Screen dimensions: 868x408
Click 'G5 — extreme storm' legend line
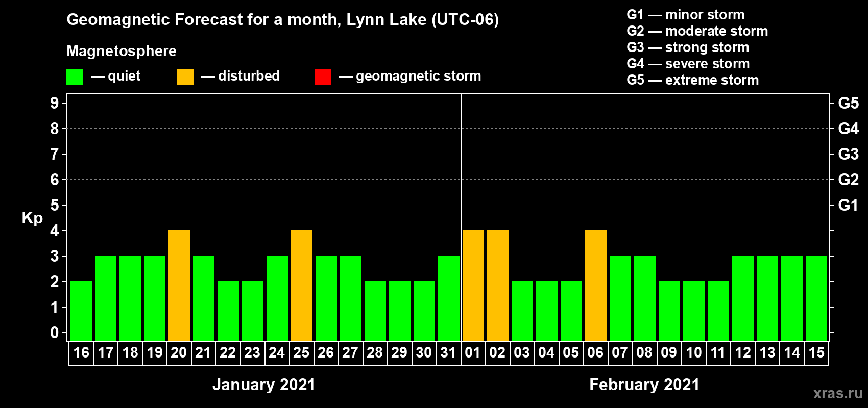pos(693,80)
